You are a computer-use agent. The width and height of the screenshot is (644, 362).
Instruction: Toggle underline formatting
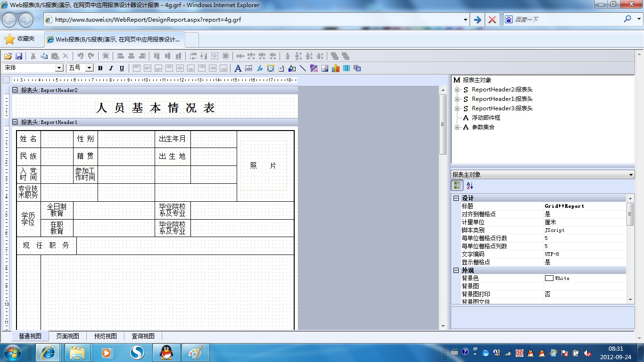pos(122,68)
